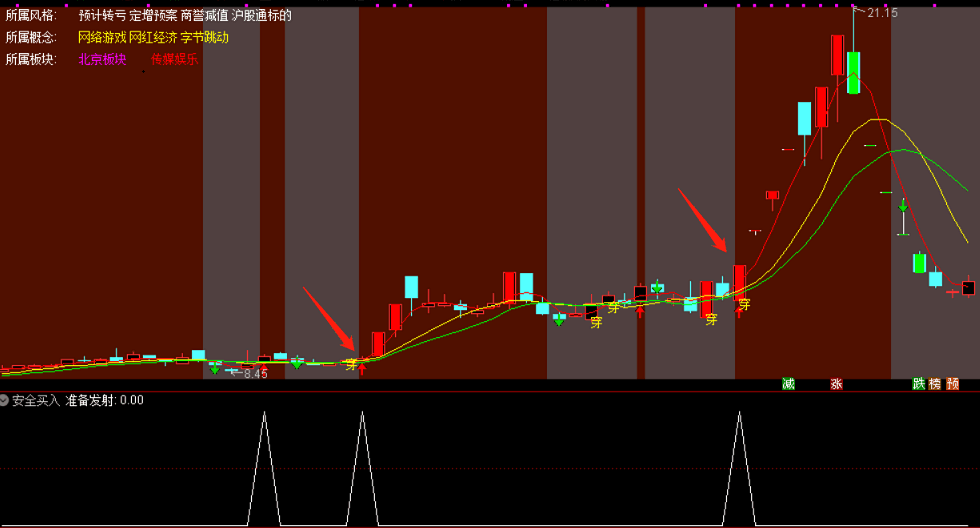The height and width of the screenshot is (528, 980).
Task: Click the 所属风格 label
Action: click(x=31, y=16)
